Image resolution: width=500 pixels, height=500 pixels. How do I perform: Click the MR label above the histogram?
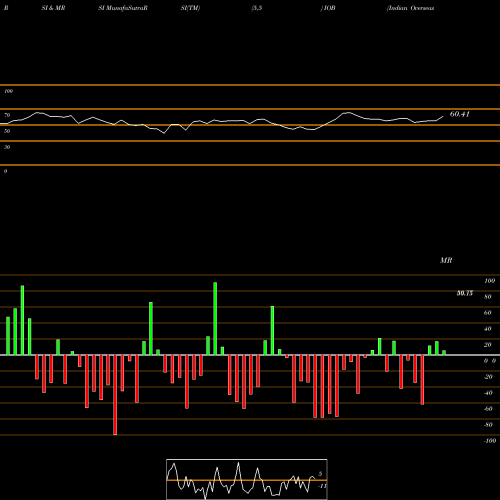click(446, 260)
